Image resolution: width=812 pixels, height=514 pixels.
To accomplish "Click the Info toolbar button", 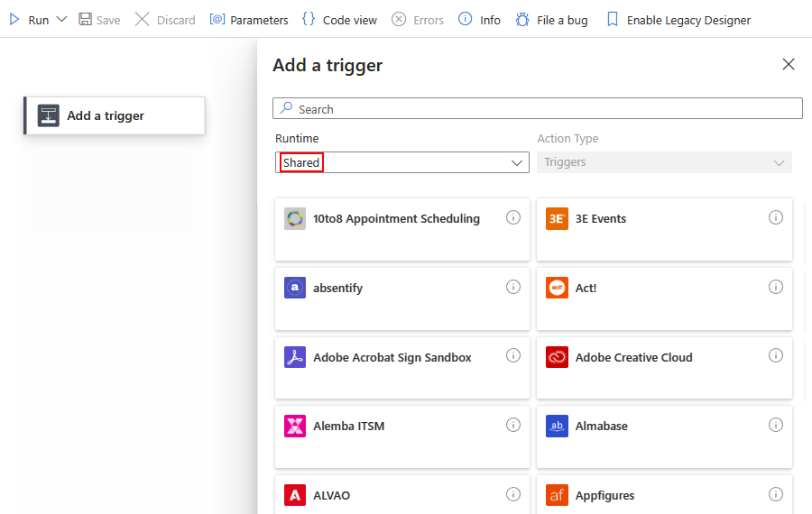I will pyautogui.click(x=479, y=19).
